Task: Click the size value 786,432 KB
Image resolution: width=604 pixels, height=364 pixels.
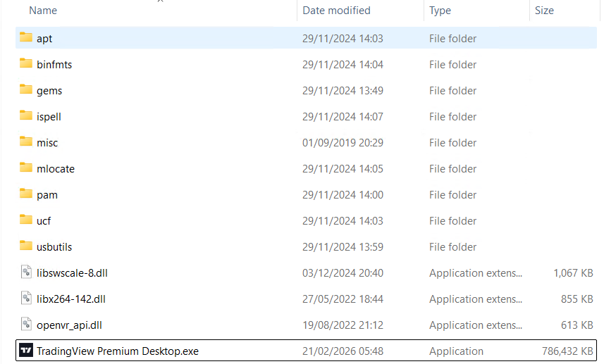Action: (567, 351)
